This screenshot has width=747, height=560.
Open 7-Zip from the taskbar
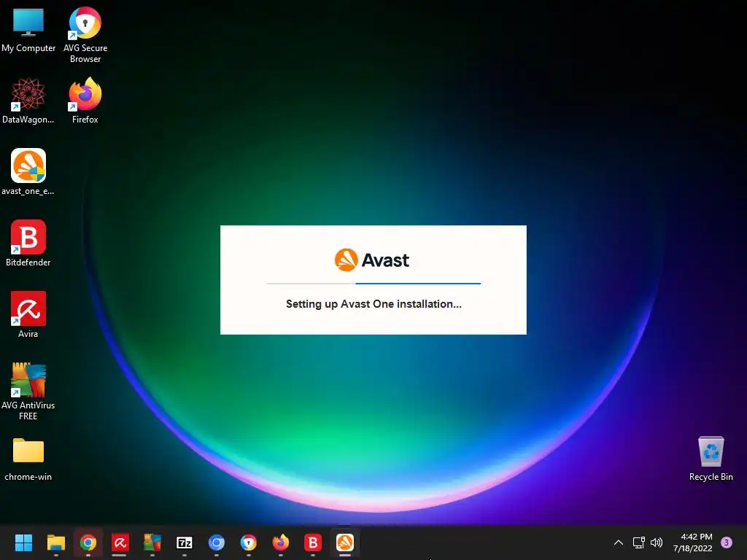pyautogui.click(x=185, y=542)
